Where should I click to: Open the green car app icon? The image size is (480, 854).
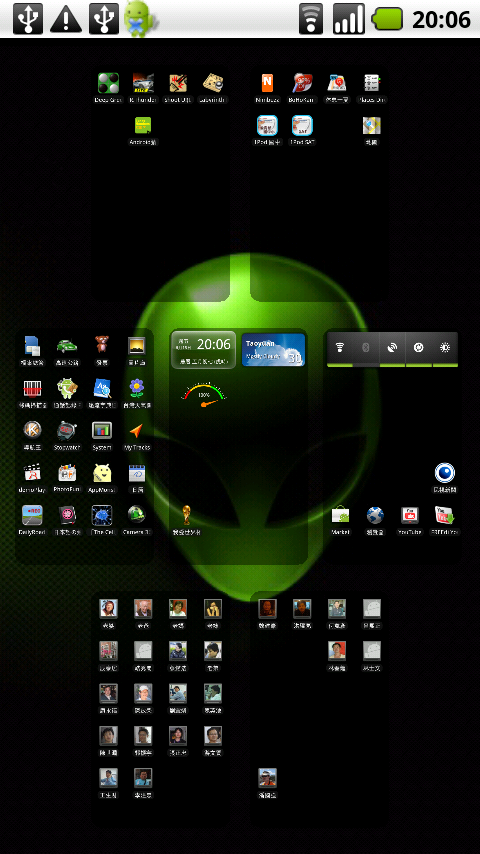pos(67,345)
